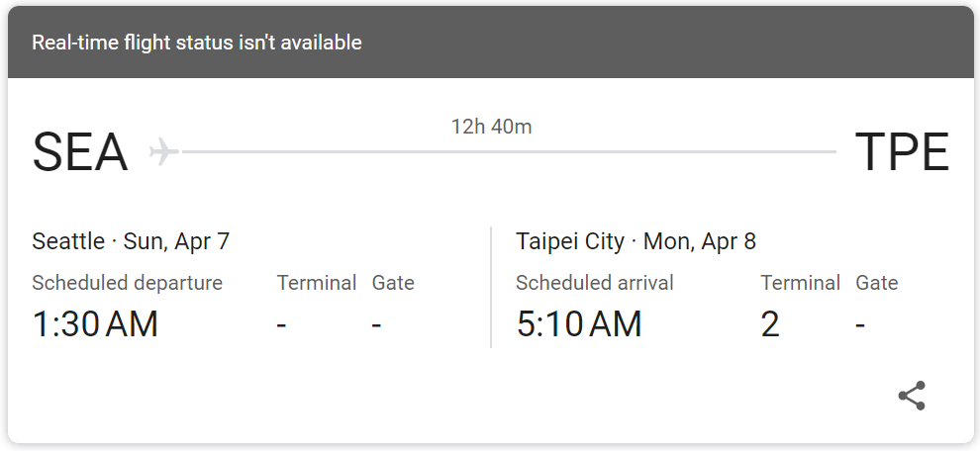Click the SEA airport code
This screenshot has height=451, width=980.
(80, 153)
